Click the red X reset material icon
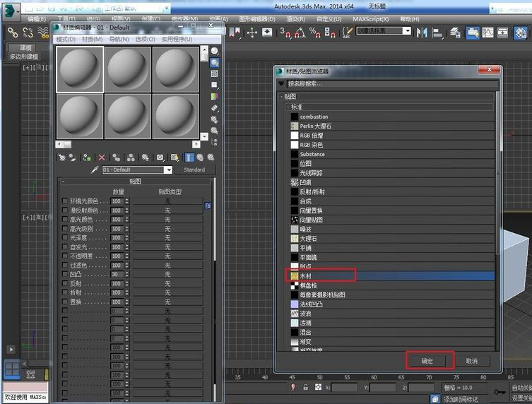 (x=102, y=158)
